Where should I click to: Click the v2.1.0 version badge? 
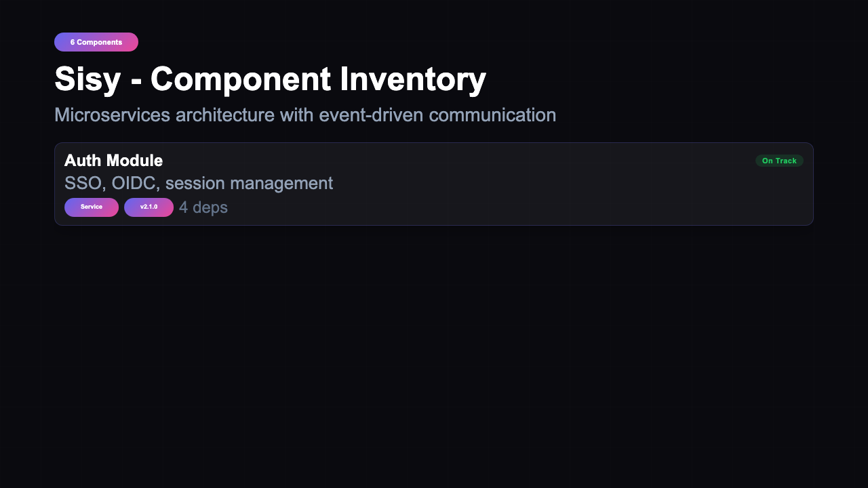click(149, 207)
